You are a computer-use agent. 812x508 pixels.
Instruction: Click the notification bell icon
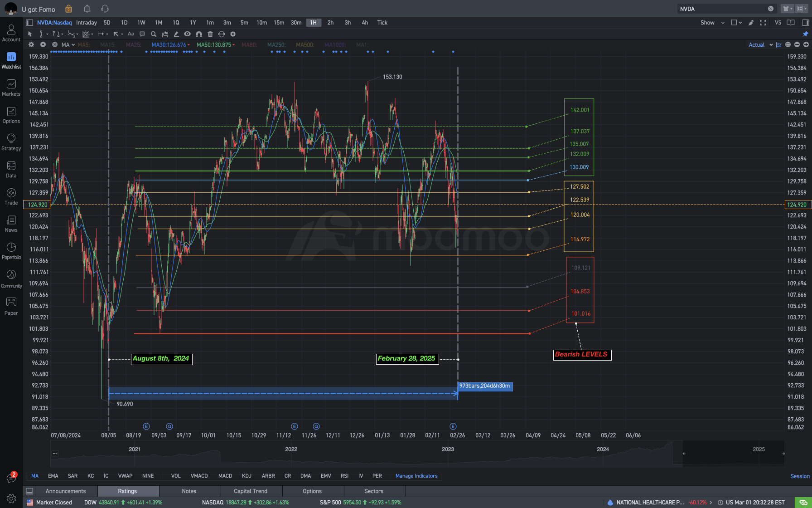[87, 9]
